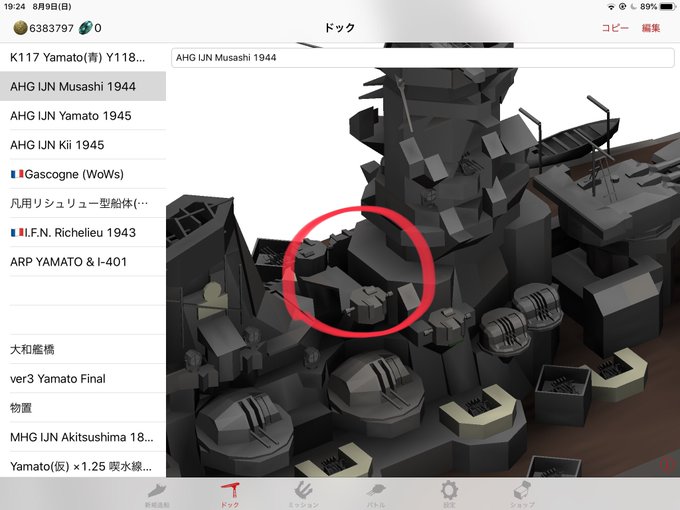Screen dimensions: 680x510
Task: Select 大和艦橋 list entry
Action: coord(83,350)
